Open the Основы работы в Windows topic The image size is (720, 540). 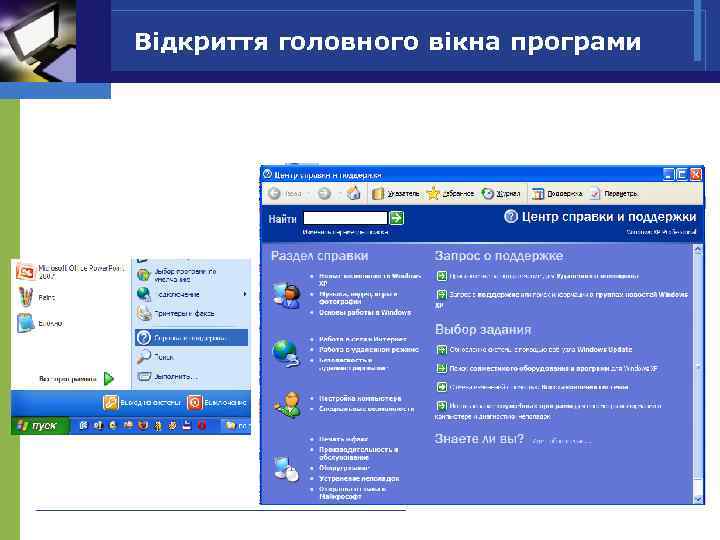[365, 312]
